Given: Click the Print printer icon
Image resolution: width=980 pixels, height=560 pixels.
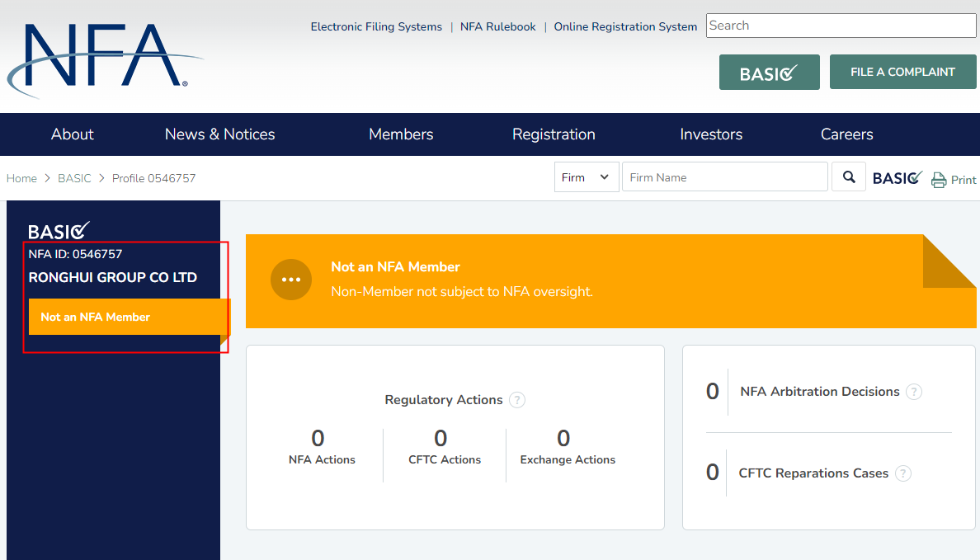Looking at the screenshot, I should pyautogui.click(x=938, y=180).
